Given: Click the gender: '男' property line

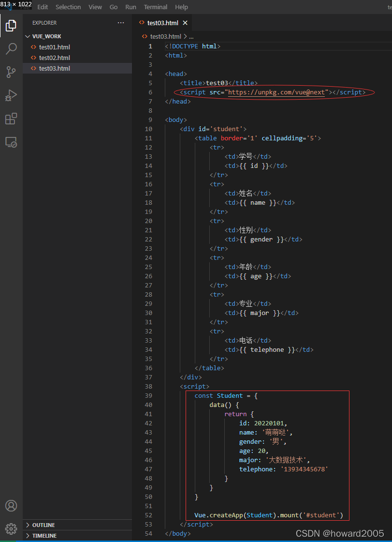Looking at the screenshot, I should pos(263,442).
